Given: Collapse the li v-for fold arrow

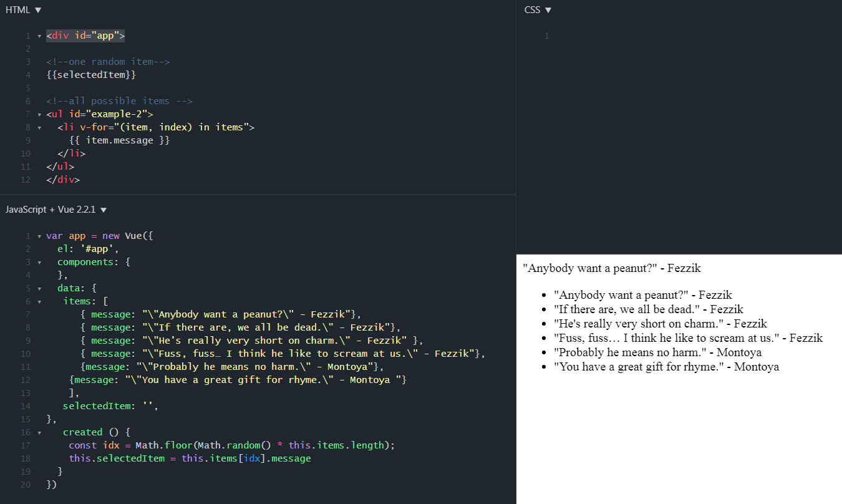Looking at the screenshot, I should click(39, 127).
